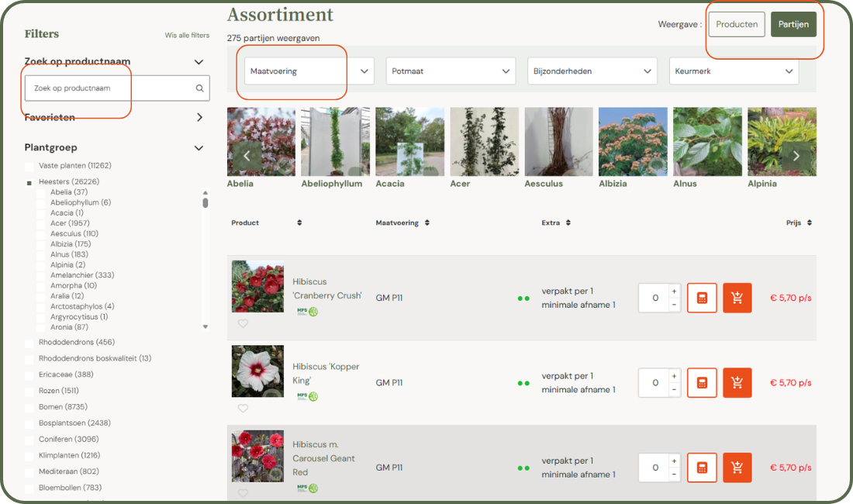The image size is (853, 504).
Task: Expand the Favorieten section
Action: click(x=199, y=118)
